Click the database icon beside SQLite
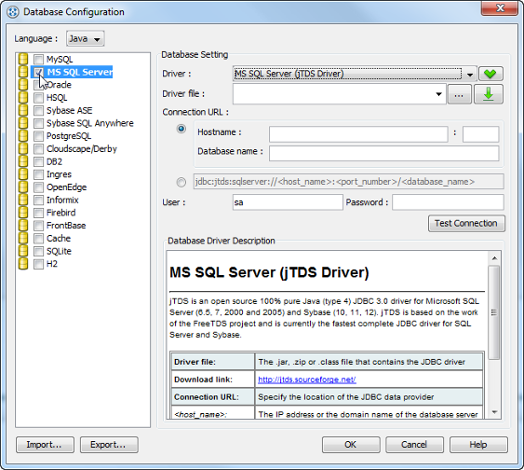 [x=23, y=251]
